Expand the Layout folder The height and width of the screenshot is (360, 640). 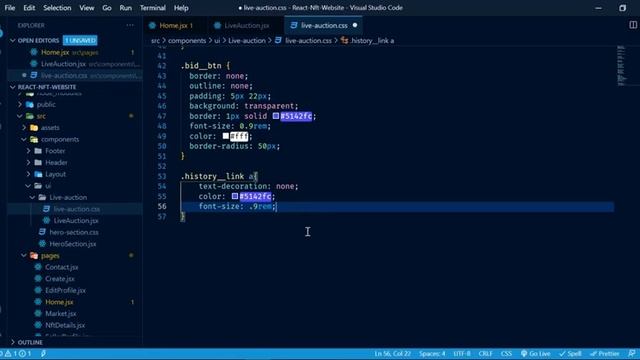(55, 174)
